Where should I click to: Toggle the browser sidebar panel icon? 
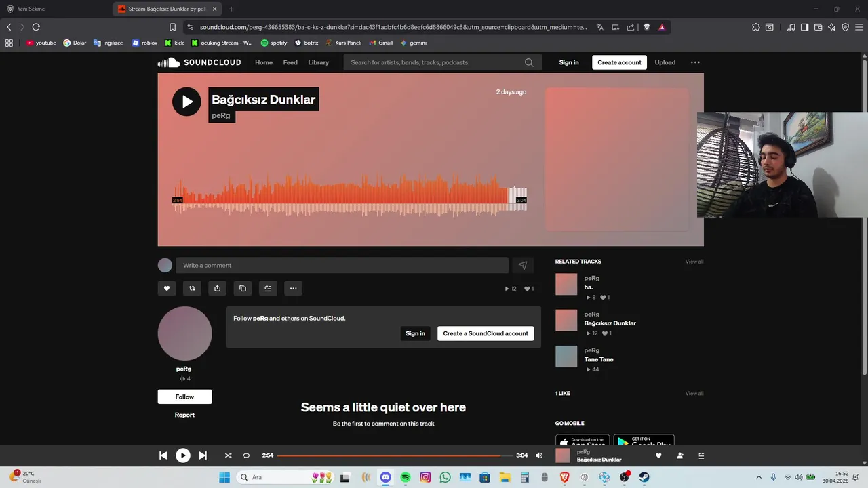[x=804, y=27]
